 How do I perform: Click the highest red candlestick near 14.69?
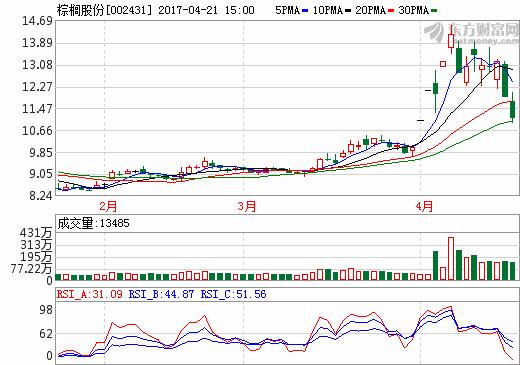click(x=451, y=40)
